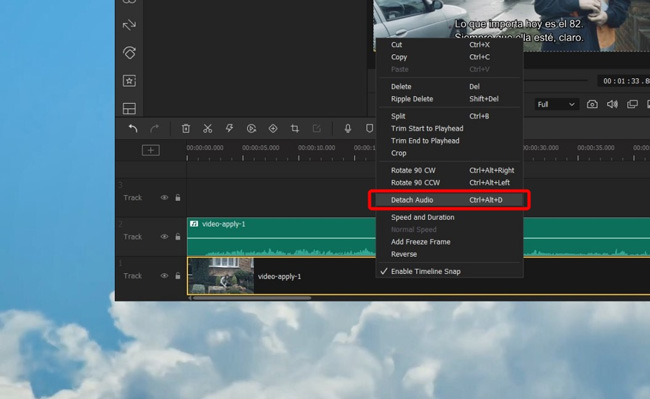Open the starred elements sidebar icon
Screen dimensions: 650x399
tap(129, 81)
